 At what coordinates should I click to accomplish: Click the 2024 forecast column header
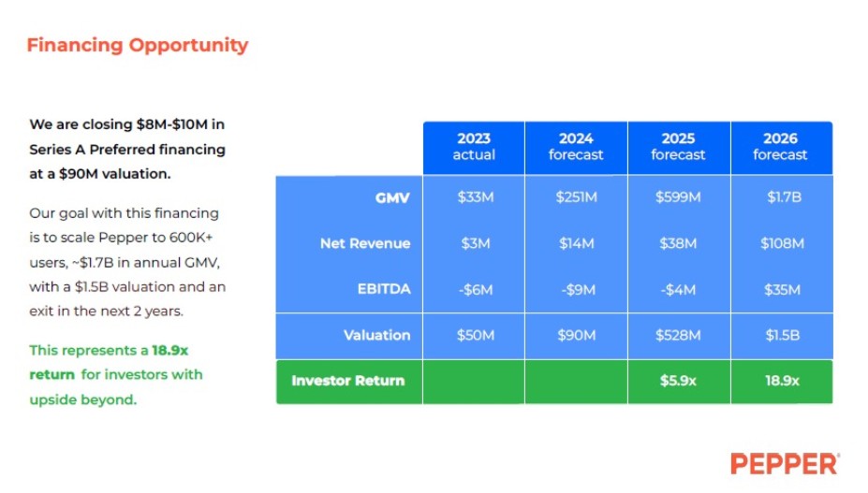[x=576, y=147]
